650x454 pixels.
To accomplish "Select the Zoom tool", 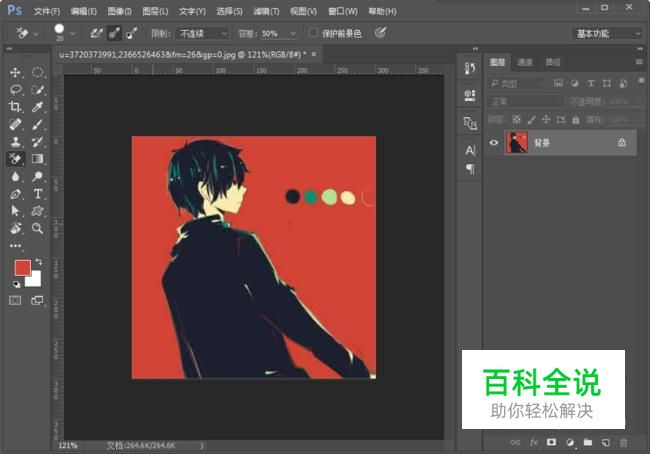I will point(37,228).
